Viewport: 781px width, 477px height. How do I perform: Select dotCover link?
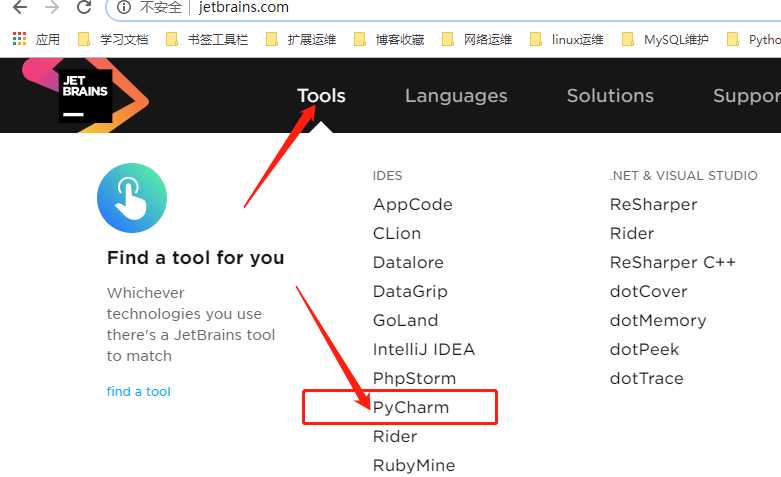[x=649, y=291]
